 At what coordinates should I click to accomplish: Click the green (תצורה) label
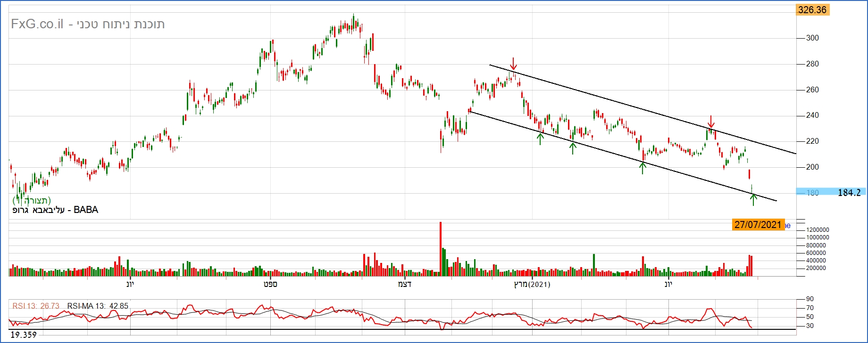pos(32,200)
